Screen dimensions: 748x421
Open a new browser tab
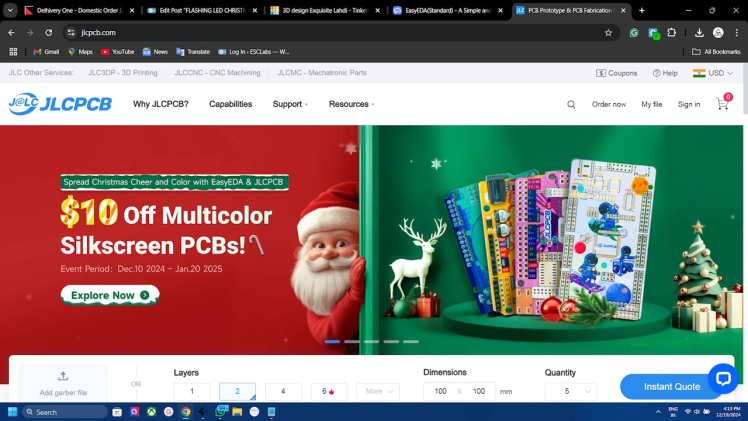click(x=642, y=10)
